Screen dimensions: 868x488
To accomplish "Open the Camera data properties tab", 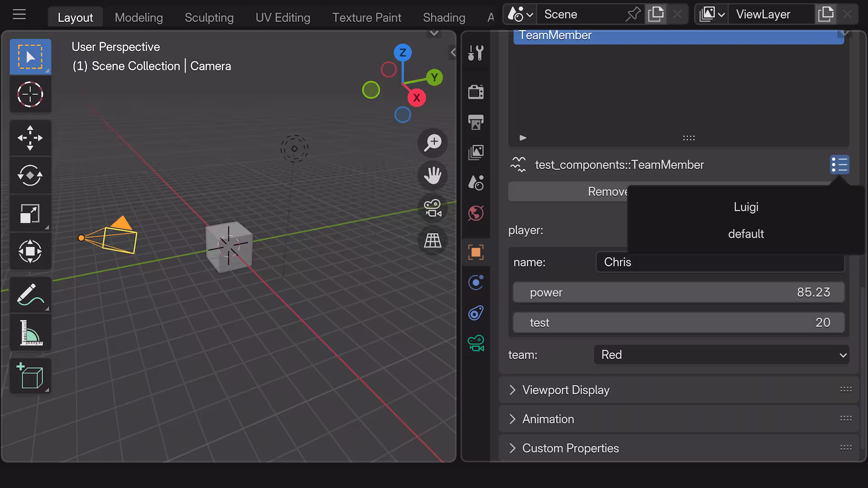I will (x=476, y=343).
